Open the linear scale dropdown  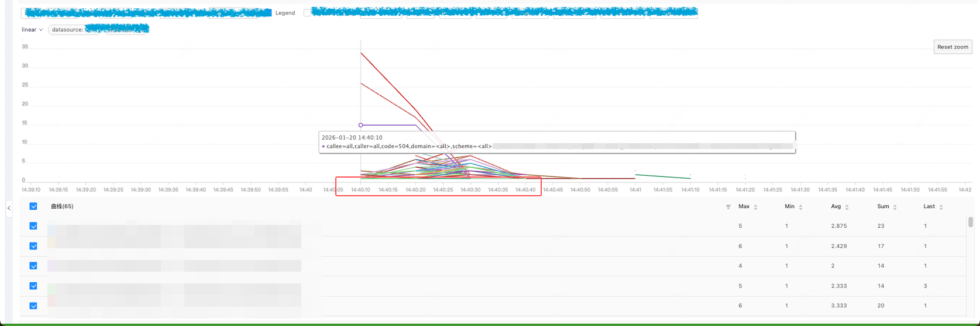click(x=32, y=30)
